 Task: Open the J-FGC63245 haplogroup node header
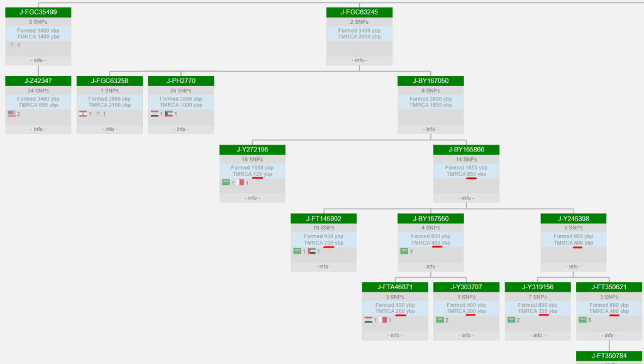click(x=359, y=12)
